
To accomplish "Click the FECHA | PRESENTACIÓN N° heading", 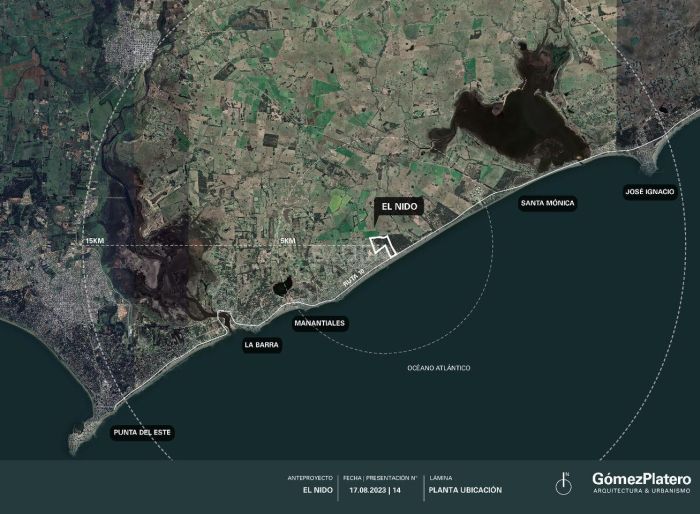I will 380,478.
